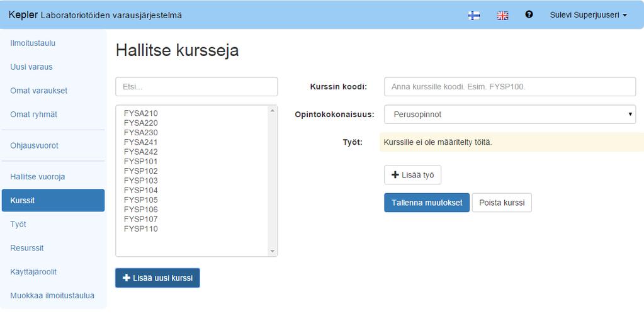Select course FYSA210 in the list
The width and height of the screenshot is (644, 326).
tap(141, 113)
